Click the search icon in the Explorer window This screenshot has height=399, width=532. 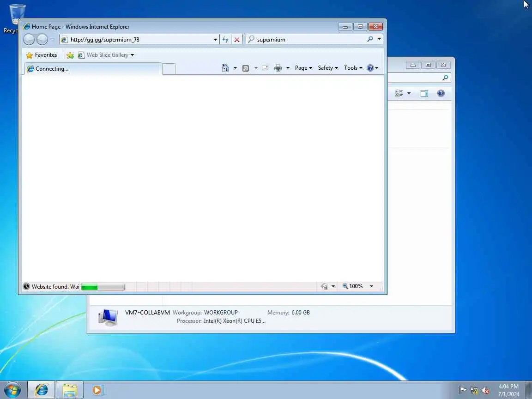[x=445, y=78]
